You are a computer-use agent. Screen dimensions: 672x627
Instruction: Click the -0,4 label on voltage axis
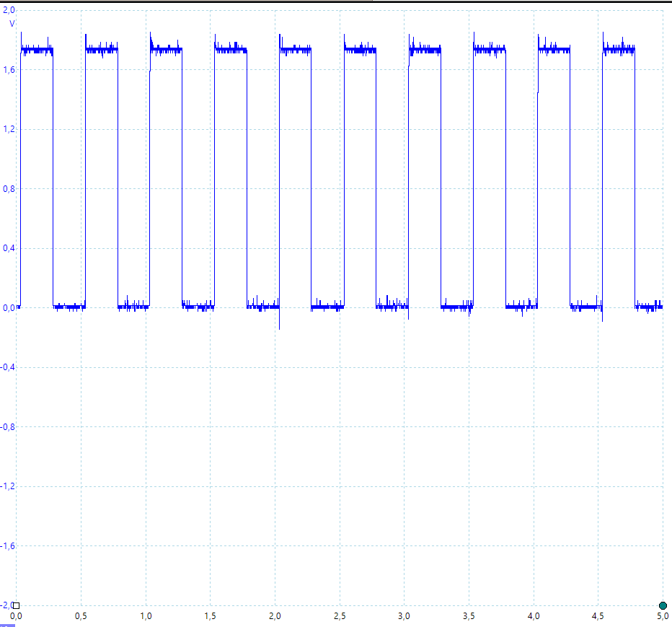(x=8, y=367)
